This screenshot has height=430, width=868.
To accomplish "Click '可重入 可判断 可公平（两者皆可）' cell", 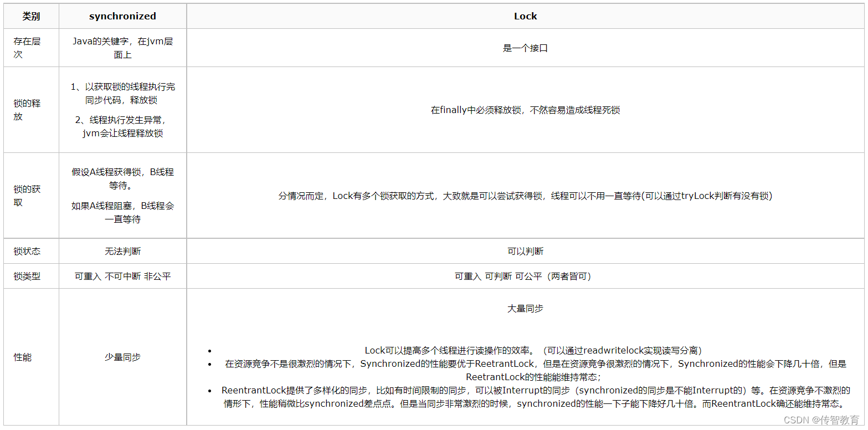I will click(525, 276).
